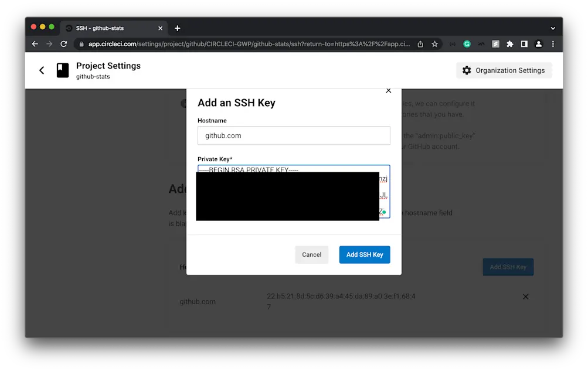Reload the page
Image resolution: width=588 pixels, height=371 pixels.
point(63,43)
